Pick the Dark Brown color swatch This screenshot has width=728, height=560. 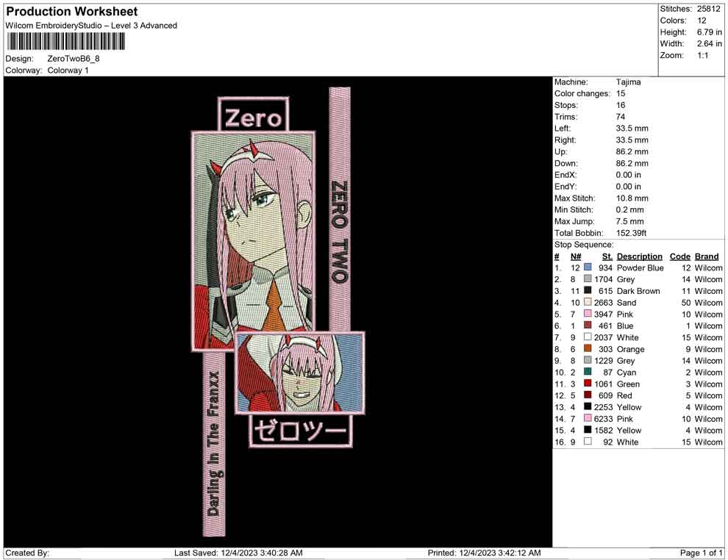(588, 290)
